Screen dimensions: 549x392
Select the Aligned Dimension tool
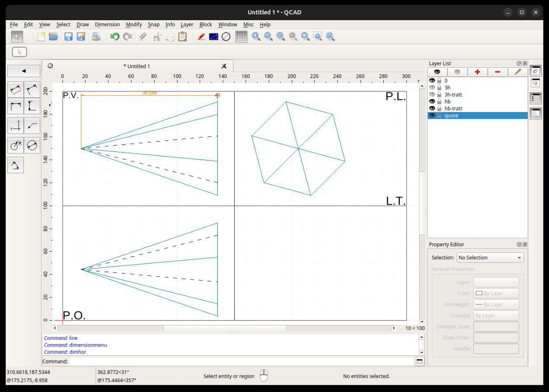pos(16,90)
